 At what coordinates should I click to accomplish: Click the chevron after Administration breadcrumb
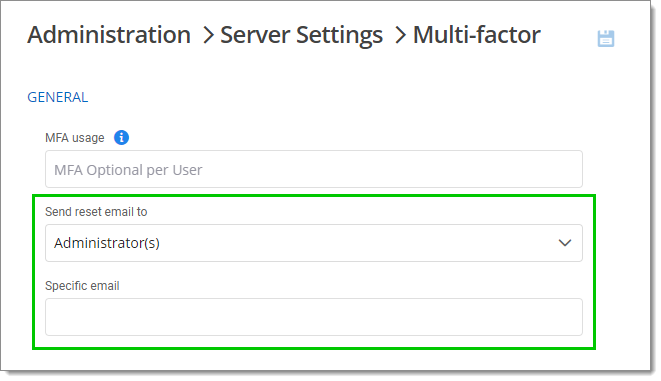point(208,35)
